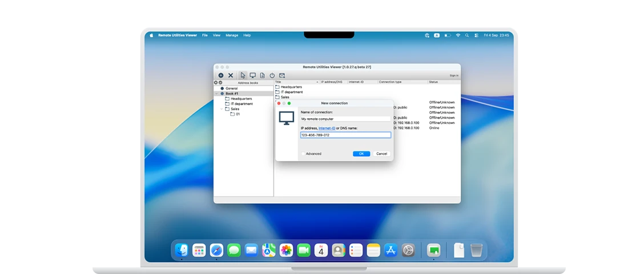Click the Remote Utilities Viewer dock icon
The width and height of the screenshot is (644, 274).
tap(434, 250)
